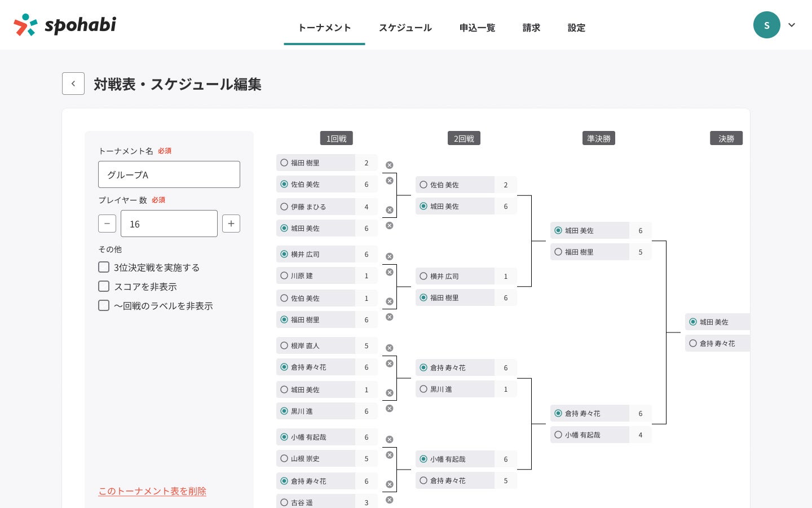Go to the 申込一覧 tab
This screenshot has height=508, width=812.
click(477, 28)
